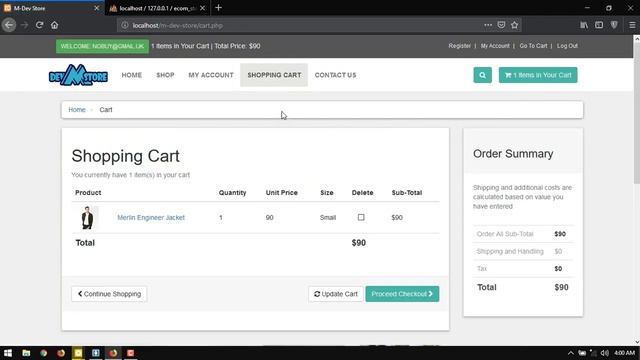Open the Firefox library icon
640x360 pixels.
tap(584, 25)
